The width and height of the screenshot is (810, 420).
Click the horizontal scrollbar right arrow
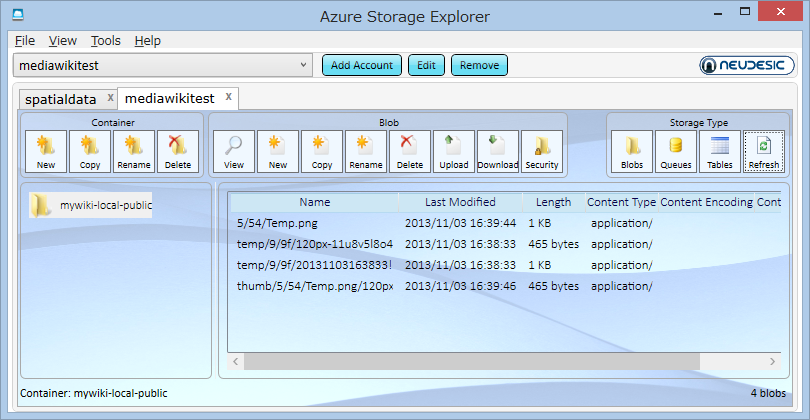772,362
